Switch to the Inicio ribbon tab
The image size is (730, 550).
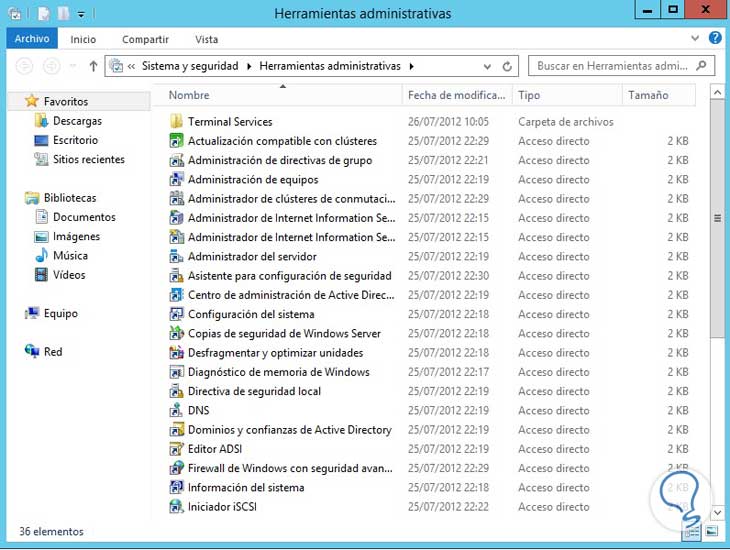point(83,40)
